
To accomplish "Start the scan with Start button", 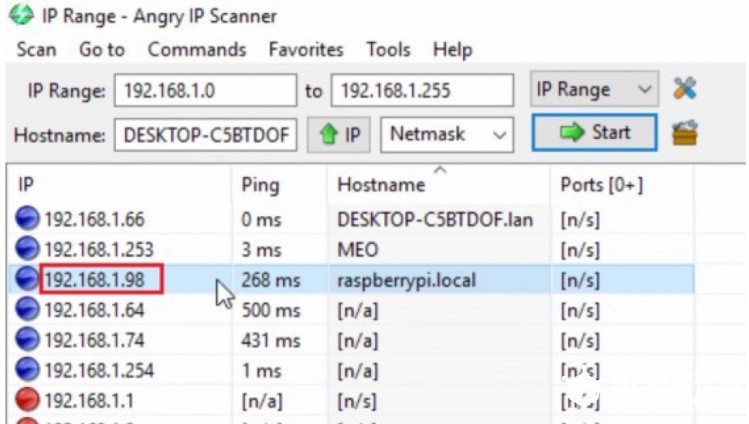I will pos(594,132).
